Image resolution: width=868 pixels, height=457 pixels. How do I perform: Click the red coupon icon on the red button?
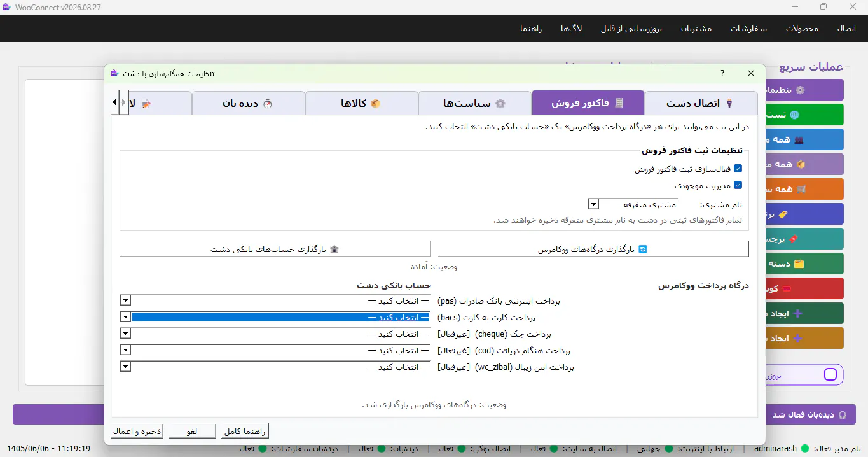tap(787, 288)
